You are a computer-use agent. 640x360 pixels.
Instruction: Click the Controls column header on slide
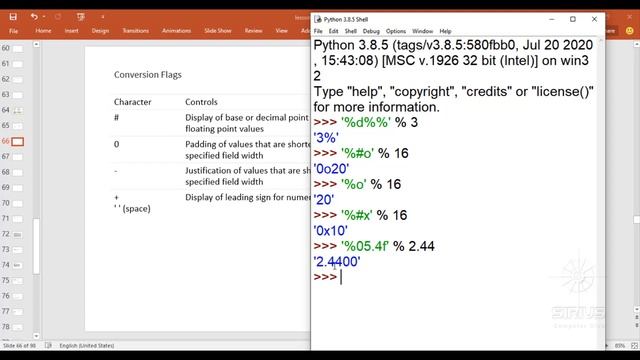click(201, 102)
